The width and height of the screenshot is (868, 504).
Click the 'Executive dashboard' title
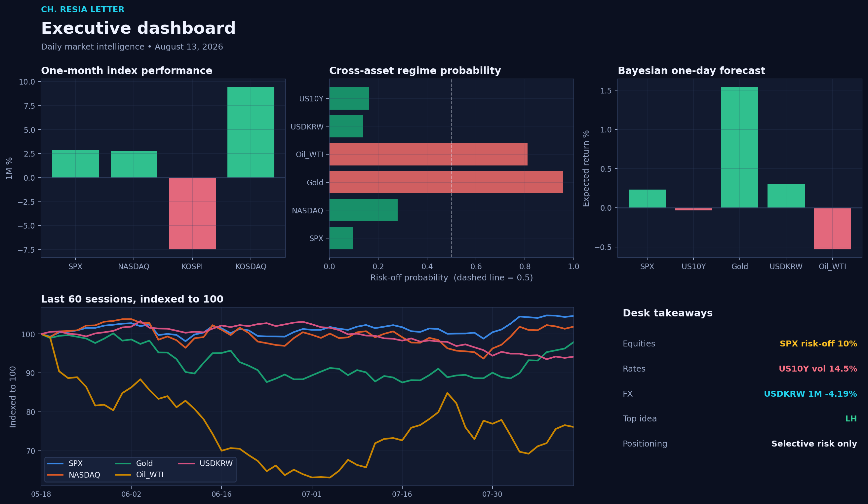(x=138, y=28)
